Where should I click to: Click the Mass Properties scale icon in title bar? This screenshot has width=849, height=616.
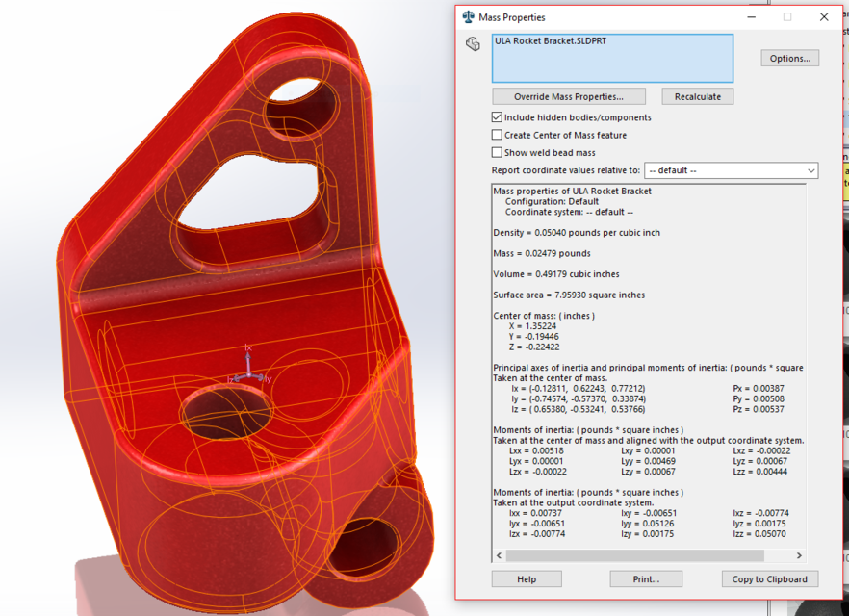[x=467, y=16]
